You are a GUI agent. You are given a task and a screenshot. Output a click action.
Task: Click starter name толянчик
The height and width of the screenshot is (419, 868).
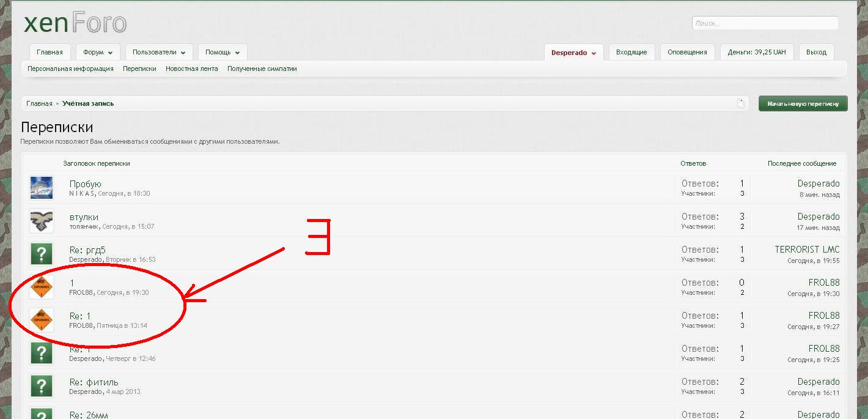tap(84, 226)
